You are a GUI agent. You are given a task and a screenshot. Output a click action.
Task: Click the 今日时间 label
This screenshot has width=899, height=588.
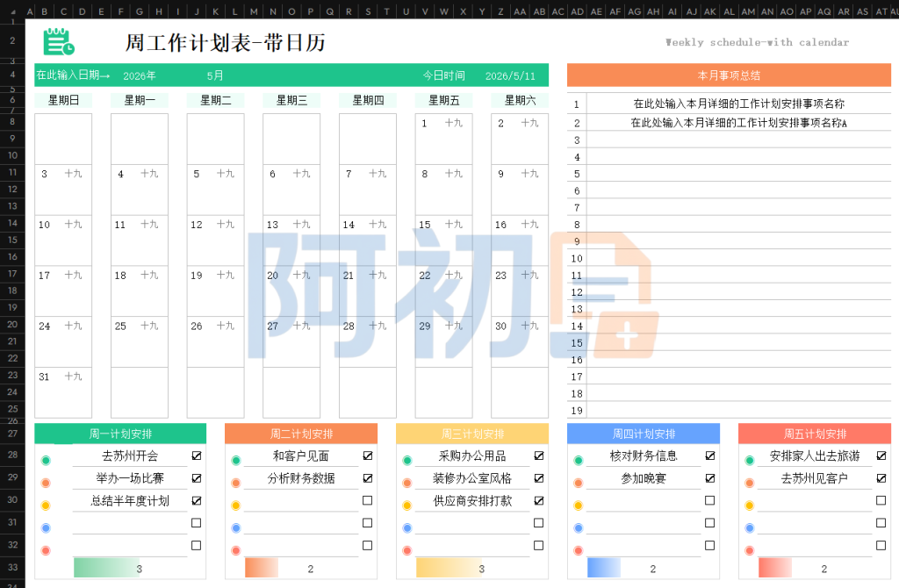(x=443, y=75)
